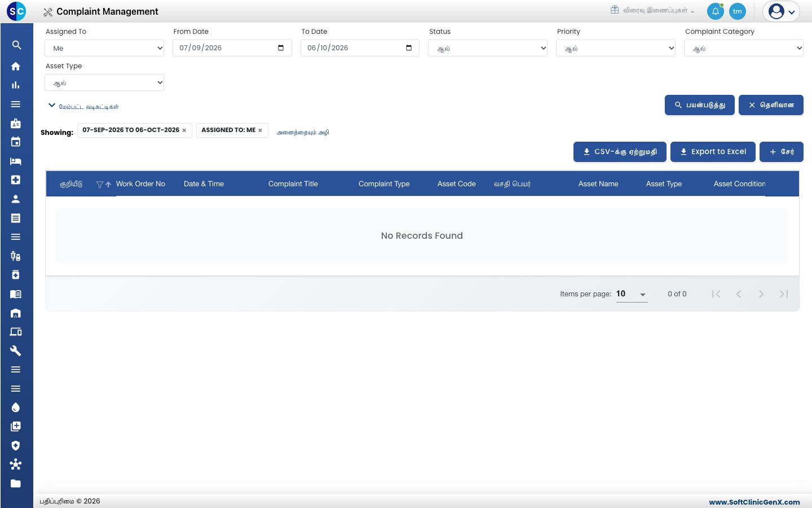Open the devices icon in the sidebar
The height and width of the screenshot is (508, 812).
pos(16,332)
